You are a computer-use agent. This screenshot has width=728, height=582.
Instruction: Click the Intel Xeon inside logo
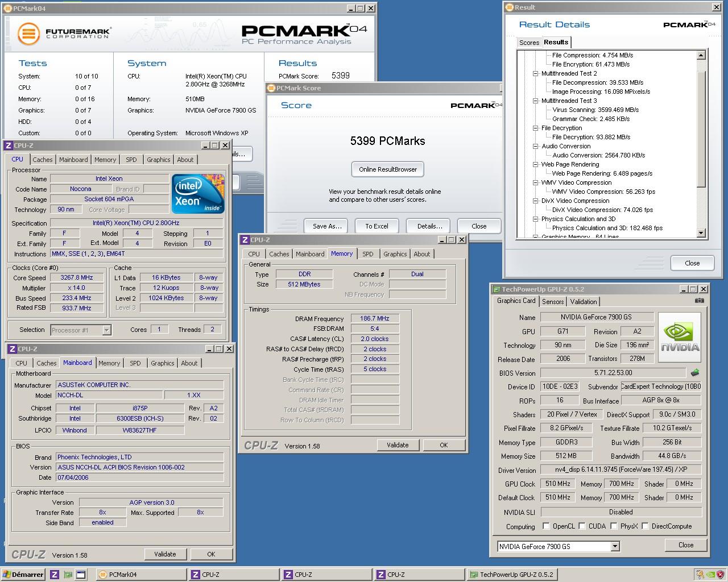pyautogui.click(x=198, y=194)
